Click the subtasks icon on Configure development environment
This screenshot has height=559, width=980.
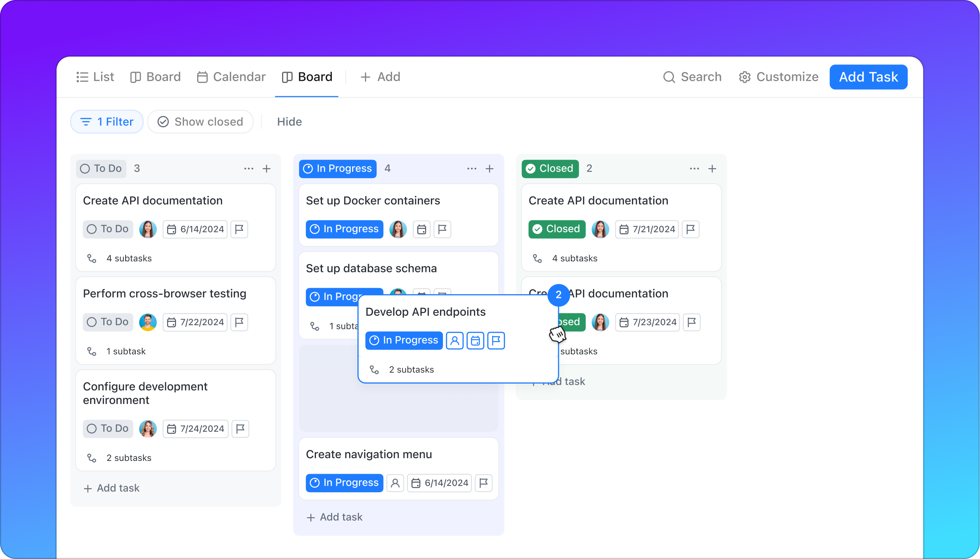click(92, 458)
